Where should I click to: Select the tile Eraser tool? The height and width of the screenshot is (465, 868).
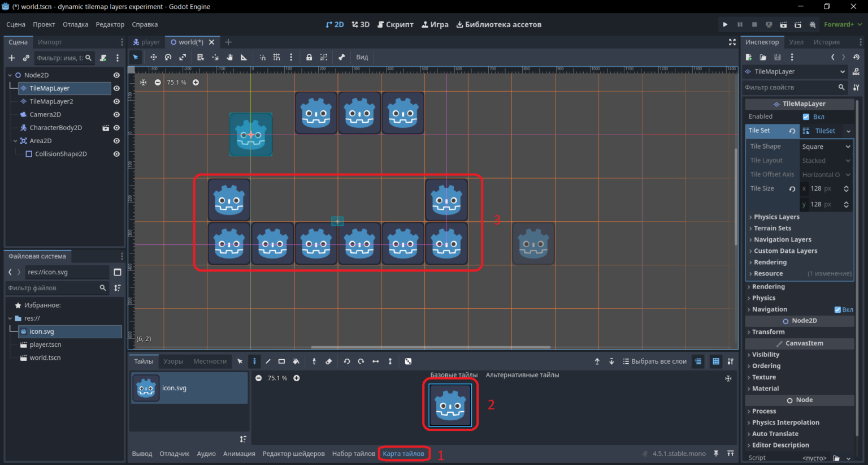click(328, 361)
